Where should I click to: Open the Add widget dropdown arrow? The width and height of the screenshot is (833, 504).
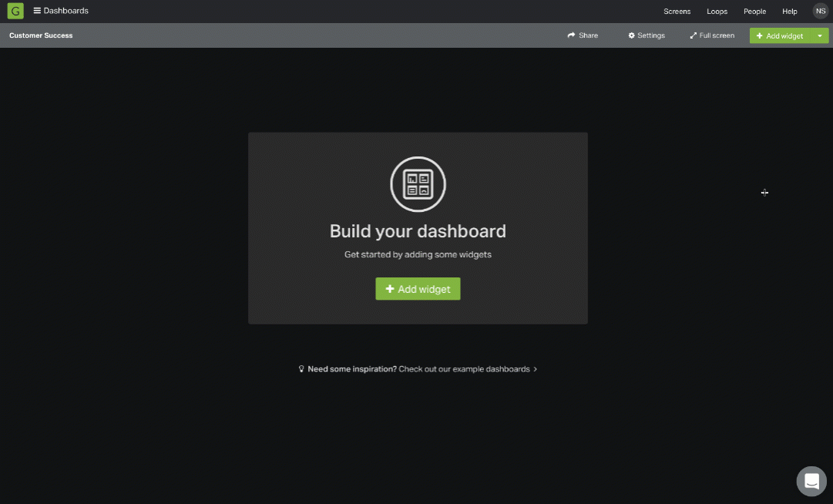coord(819,35)
